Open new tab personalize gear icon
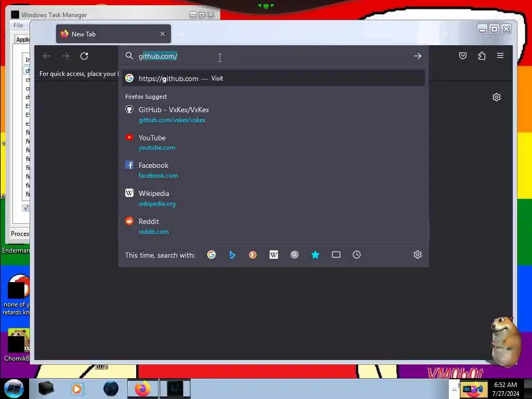Viewport: 532px width, 399px height. tap(496, 97)
